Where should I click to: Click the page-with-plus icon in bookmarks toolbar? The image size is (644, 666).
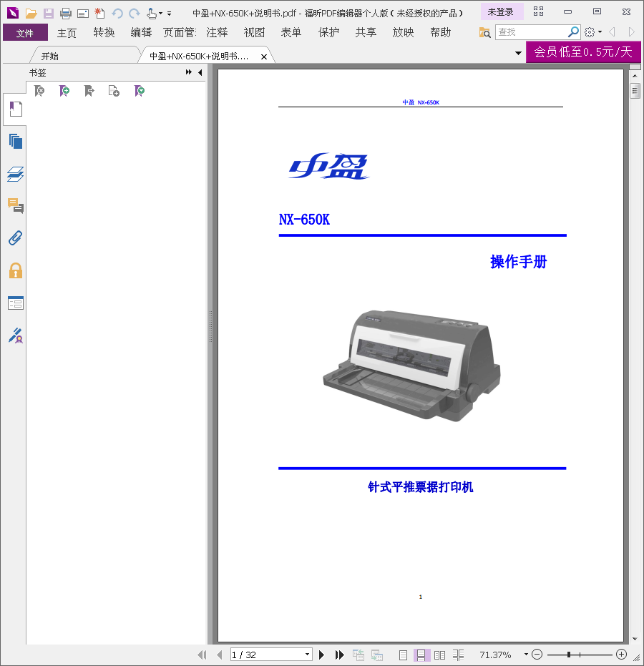click(x=114, y=90)
